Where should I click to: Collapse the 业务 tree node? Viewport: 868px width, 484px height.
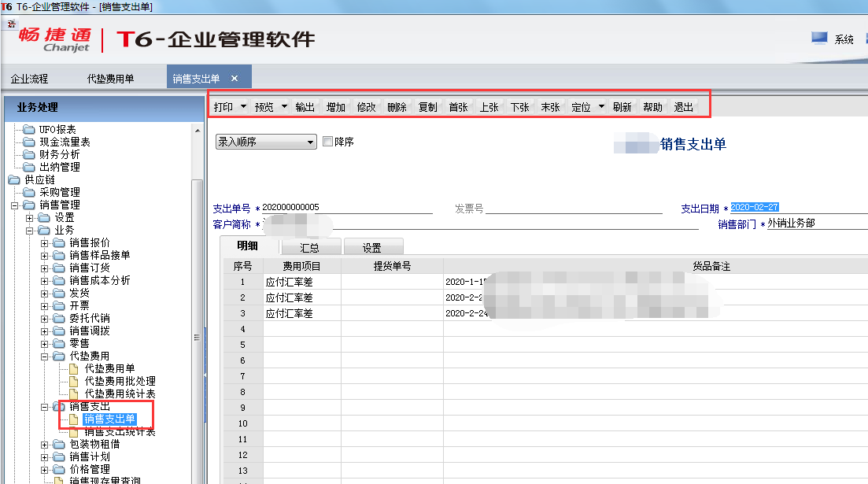[x=29, y=231]
